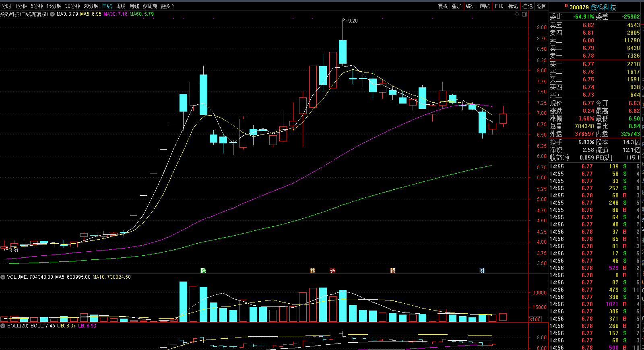Click the MA30: 7.16 indicator label

(116, 14)
